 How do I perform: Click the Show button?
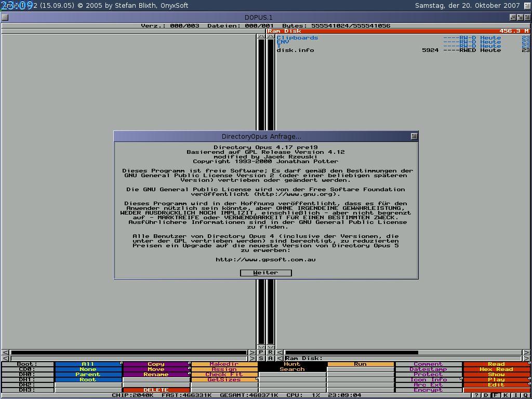point(497,375)
